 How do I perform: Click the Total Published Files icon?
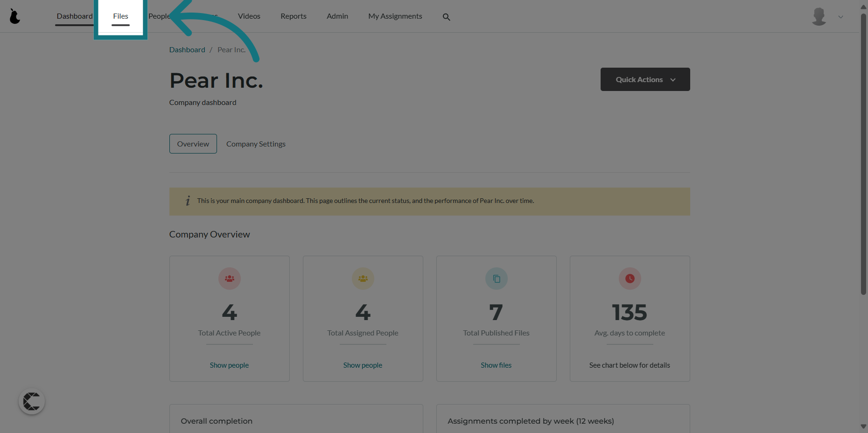497,279
